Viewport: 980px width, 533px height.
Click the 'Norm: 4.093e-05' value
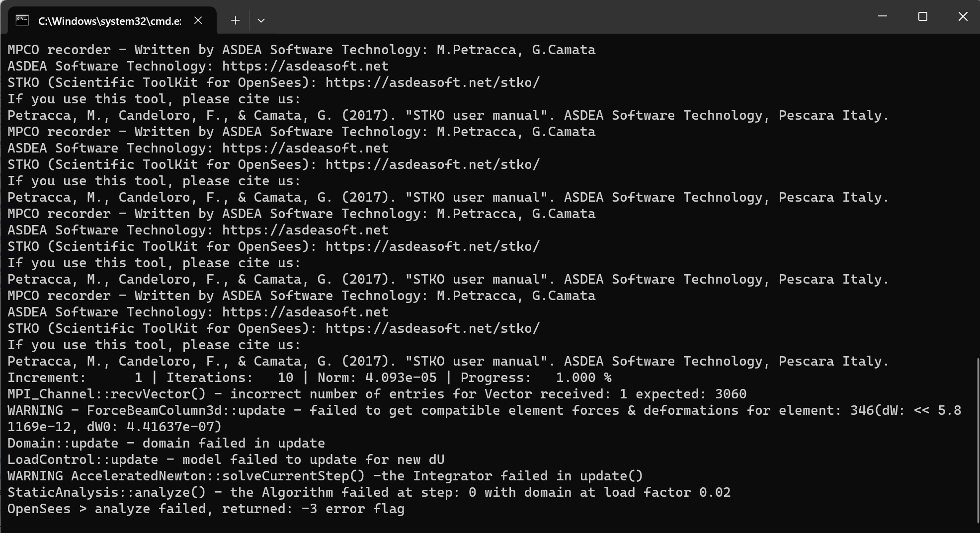(377, 378)
